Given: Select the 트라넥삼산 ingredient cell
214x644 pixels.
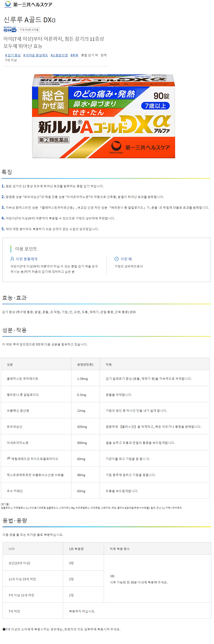Looking at the screenshot, I should coord(15,426).
